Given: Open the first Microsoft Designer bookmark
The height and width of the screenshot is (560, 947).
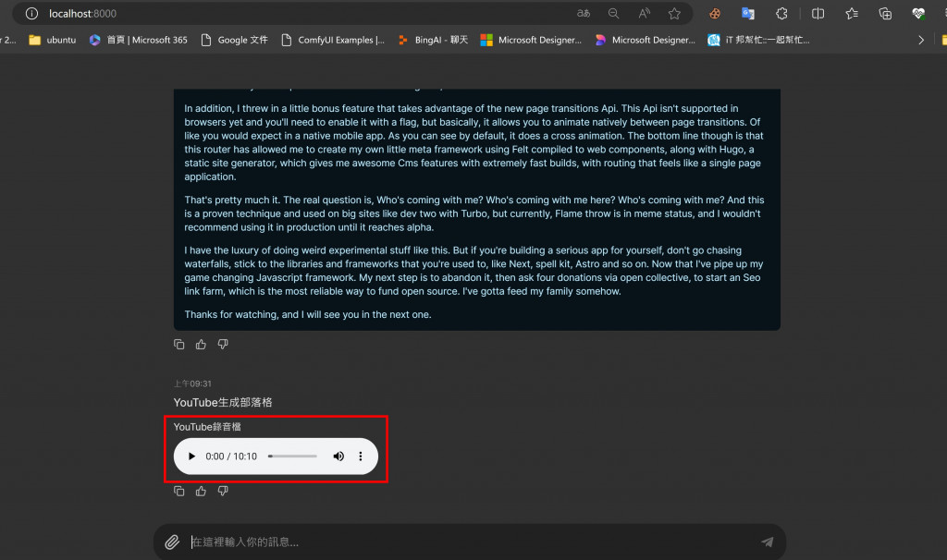Looking at the screenshot, I should (531, 40).
